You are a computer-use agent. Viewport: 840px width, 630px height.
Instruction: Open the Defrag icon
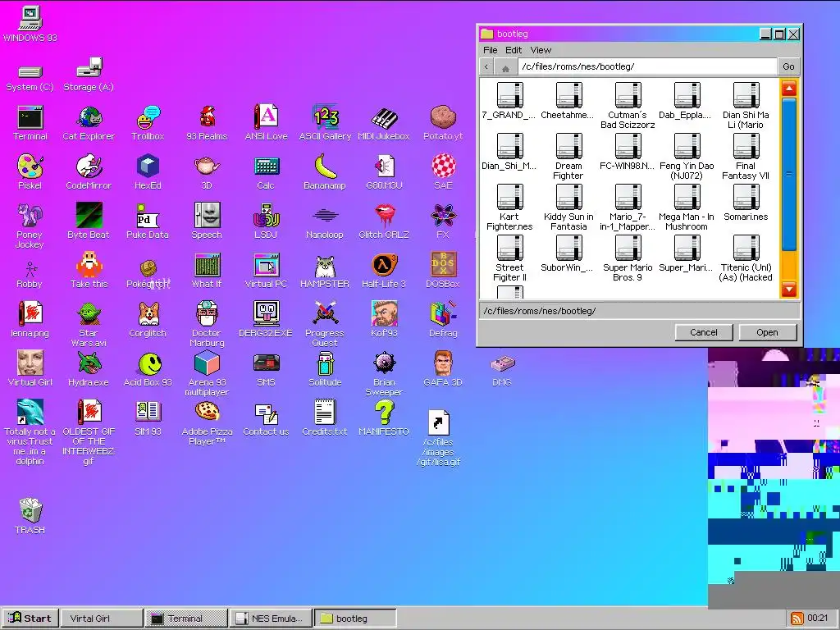point(443,320)
